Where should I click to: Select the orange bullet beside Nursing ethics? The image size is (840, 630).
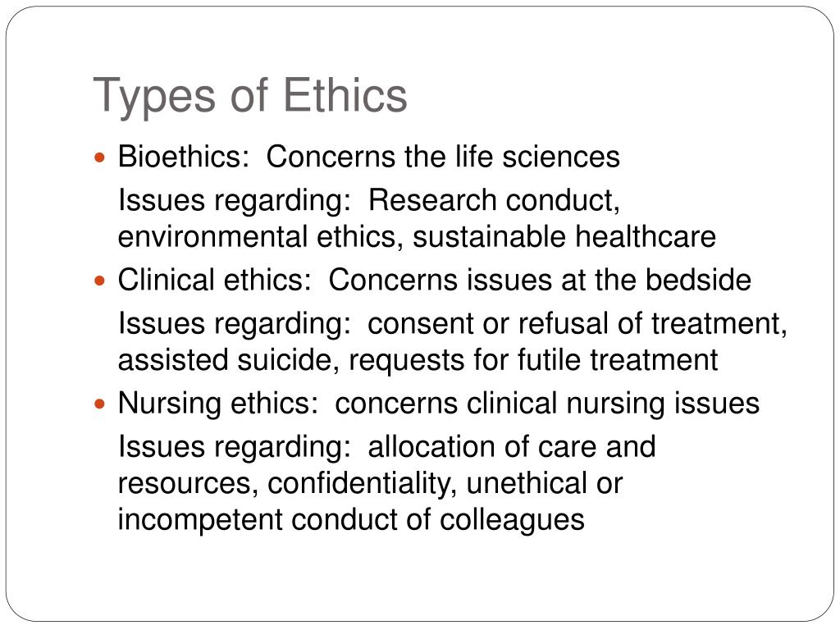click(x=99, y=404)
